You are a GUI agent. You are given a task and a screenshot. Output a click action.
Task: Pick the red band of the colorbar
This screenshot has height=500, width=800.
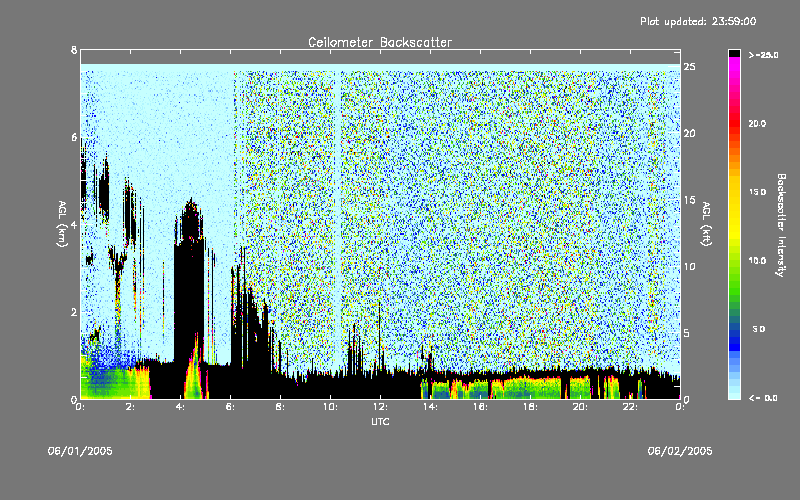pyautogui.click(x=734, y=122)
